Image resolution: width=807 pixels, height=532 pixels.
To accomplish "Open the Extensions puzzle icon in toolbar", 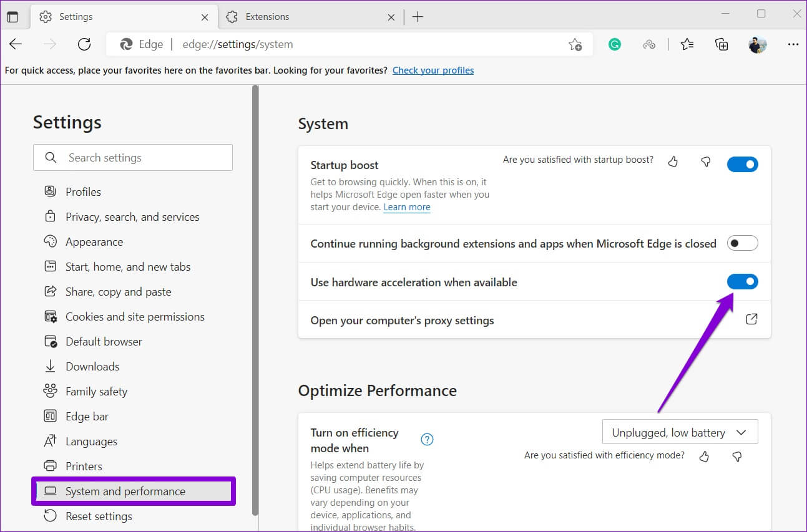I will click(x=649, y=44).
